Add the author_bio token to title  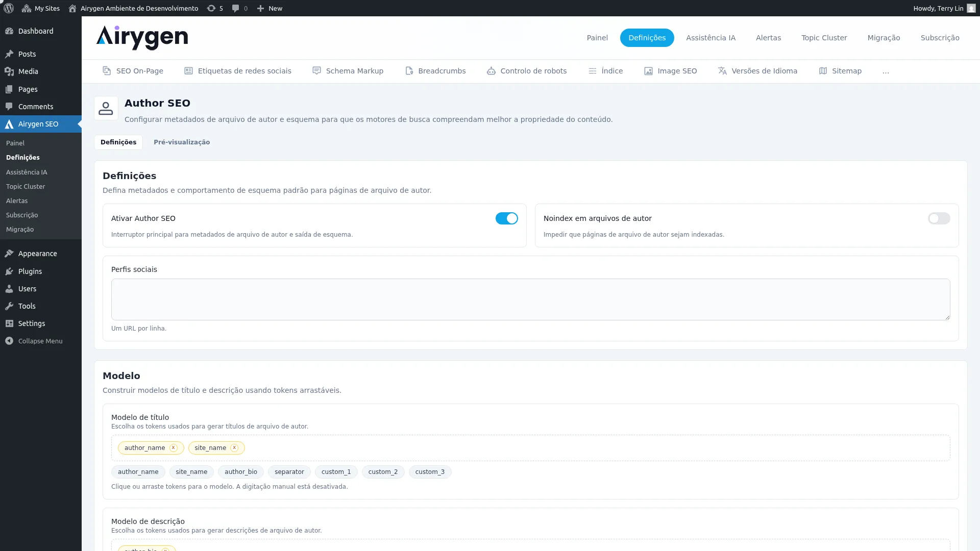(241, 472)
